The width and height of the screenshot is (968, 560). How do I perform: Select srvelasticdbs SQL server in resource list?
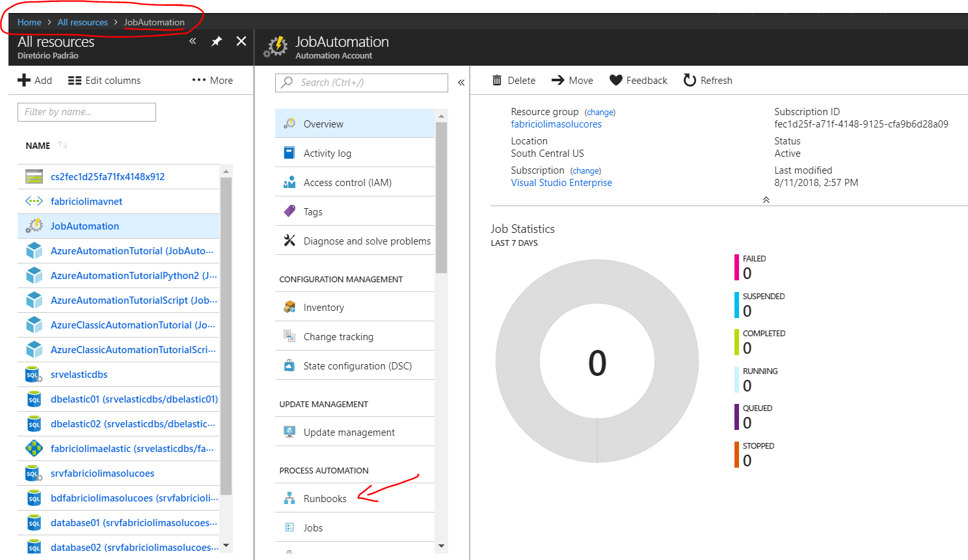click(x=79, y=375)
